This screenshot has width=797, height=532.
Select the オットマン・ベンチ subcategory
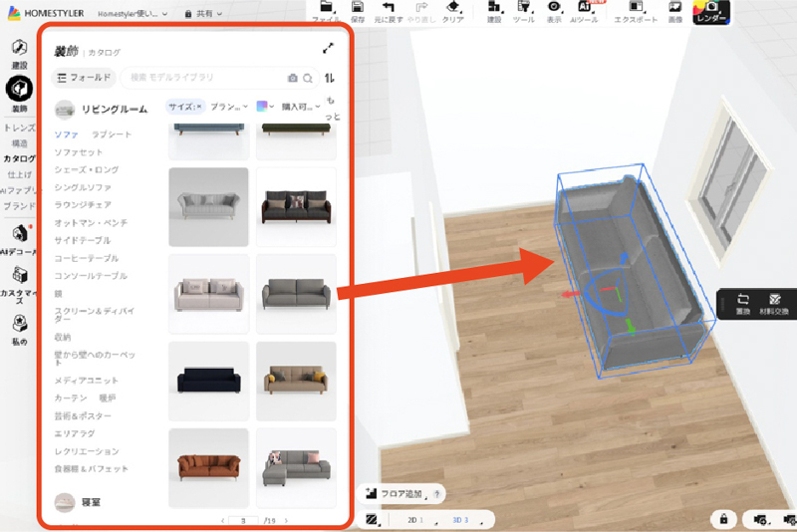pos(91,222)
